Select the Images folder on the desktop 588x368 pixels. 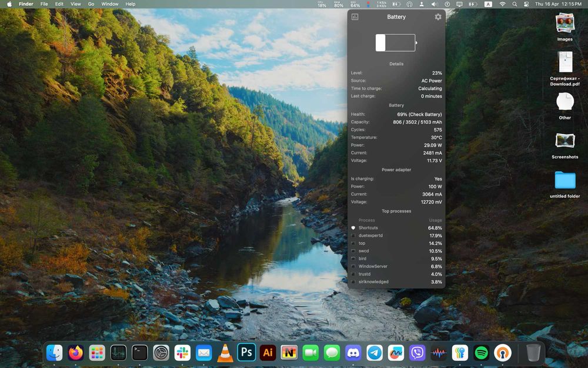coord(564,27)
